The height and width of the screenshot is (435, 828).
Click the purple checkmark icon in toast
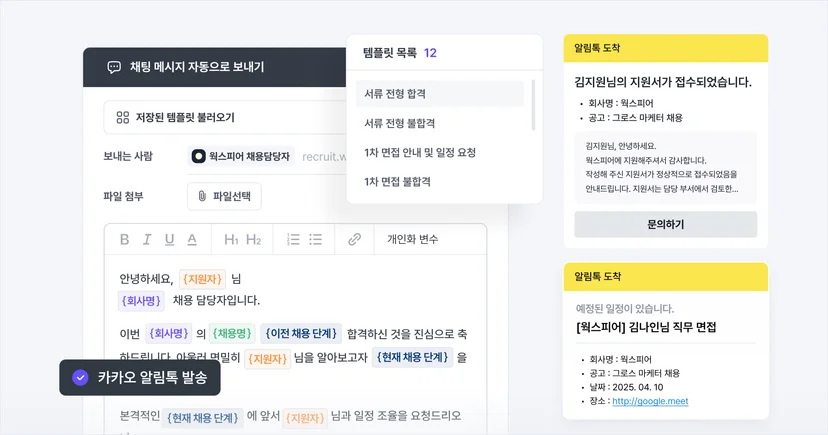(x=80, y=377)
